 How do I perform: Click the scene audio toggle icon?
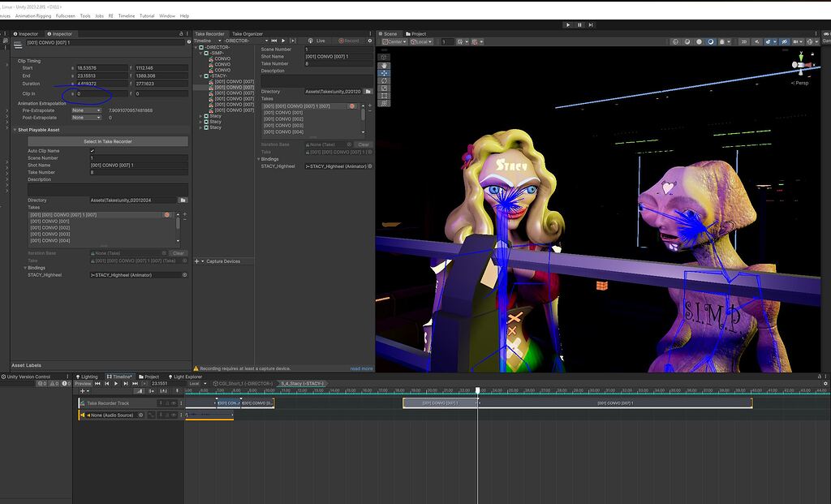pos(756,41)
